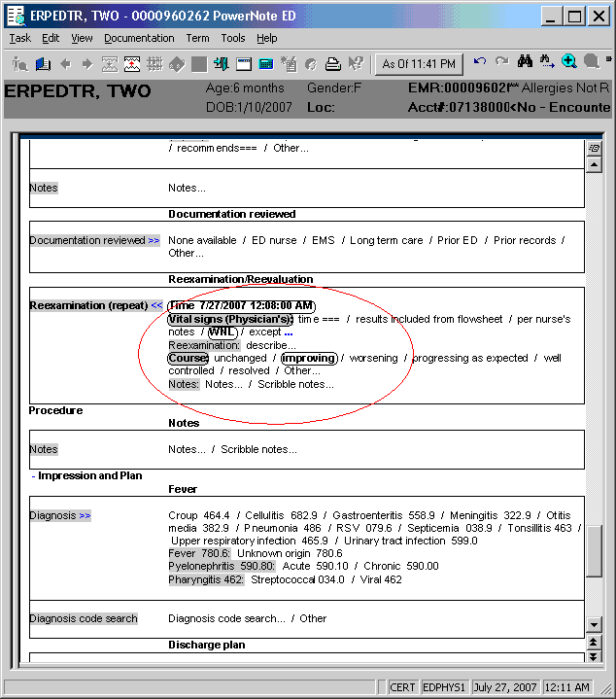Click the binoculars Find icon

coord(525,62)
